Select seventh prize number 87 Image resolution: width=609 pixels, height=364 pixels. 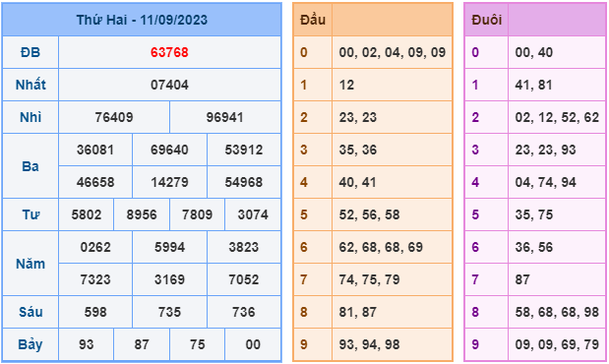142,344
